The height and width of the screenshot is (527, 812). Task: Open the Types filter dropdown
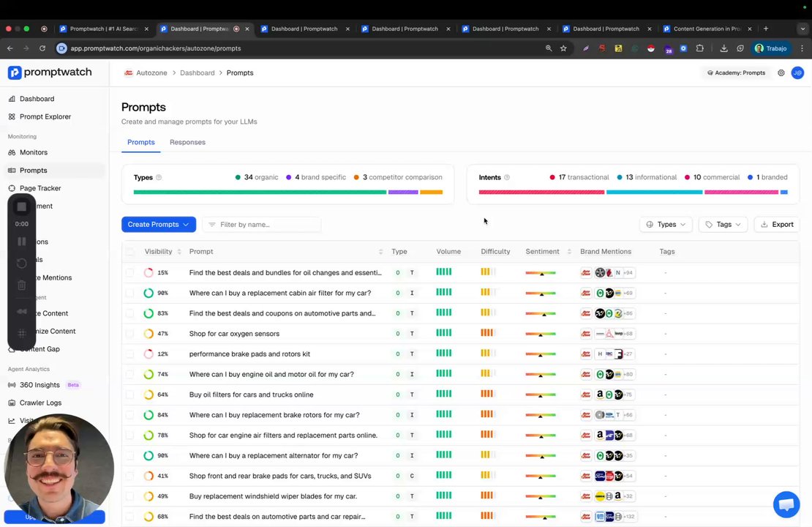666,225
